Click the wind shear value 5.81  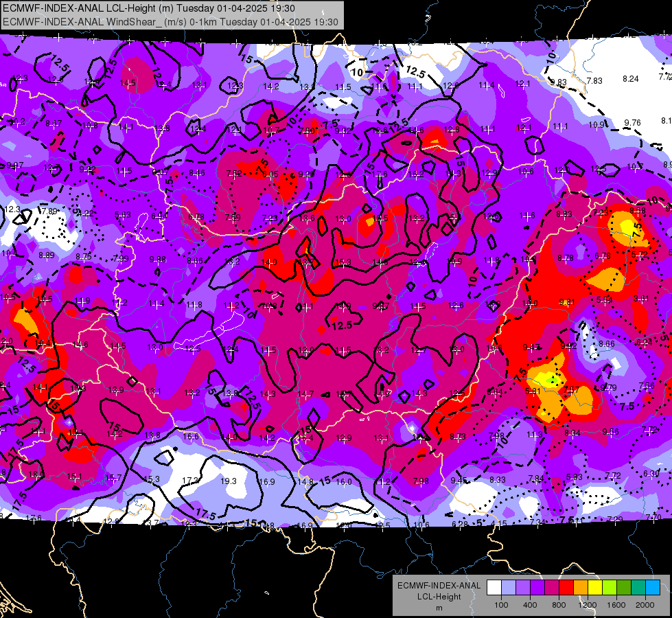click(x=533, y=391)
